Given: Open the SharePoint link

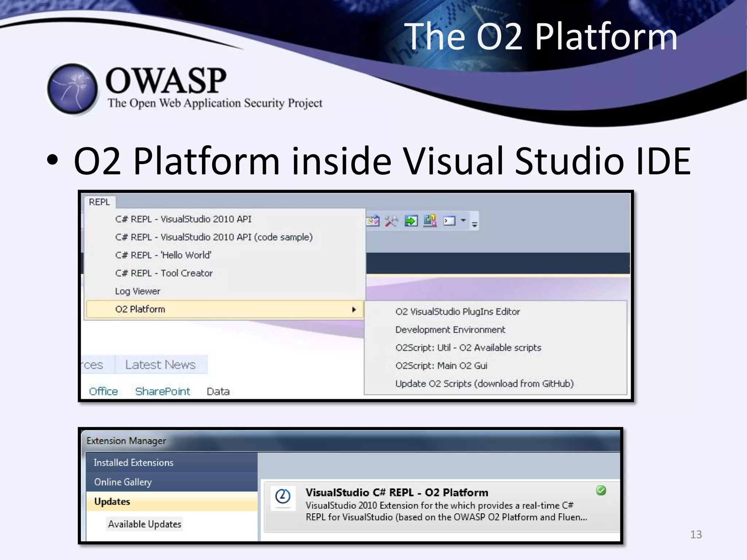Looking at the screenshot, I should click(162, 392).
